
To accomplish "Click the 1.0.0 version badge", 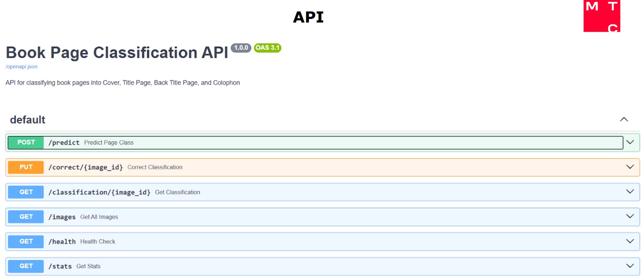I will pos(241,48).
